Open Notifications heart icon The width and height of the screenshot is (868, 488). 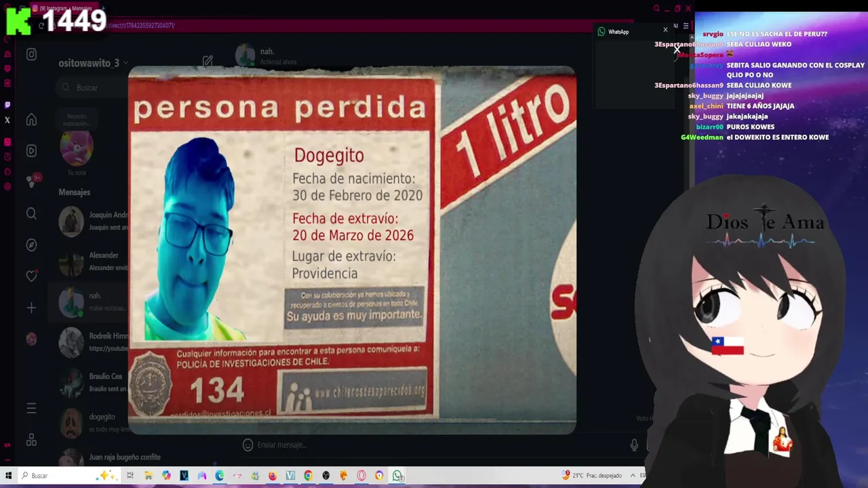click(31, 276)
